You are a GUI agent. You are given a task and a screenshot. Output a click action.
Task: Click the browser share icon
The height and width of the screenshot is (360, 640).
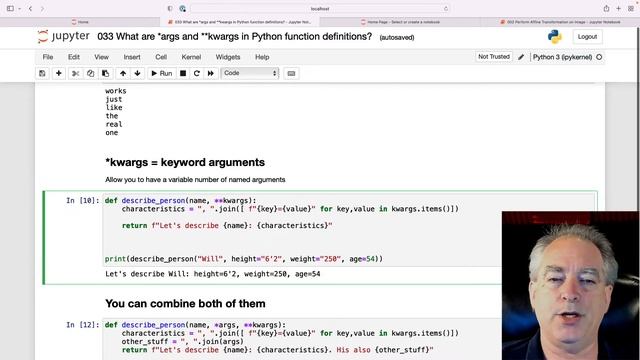point(607,9)
